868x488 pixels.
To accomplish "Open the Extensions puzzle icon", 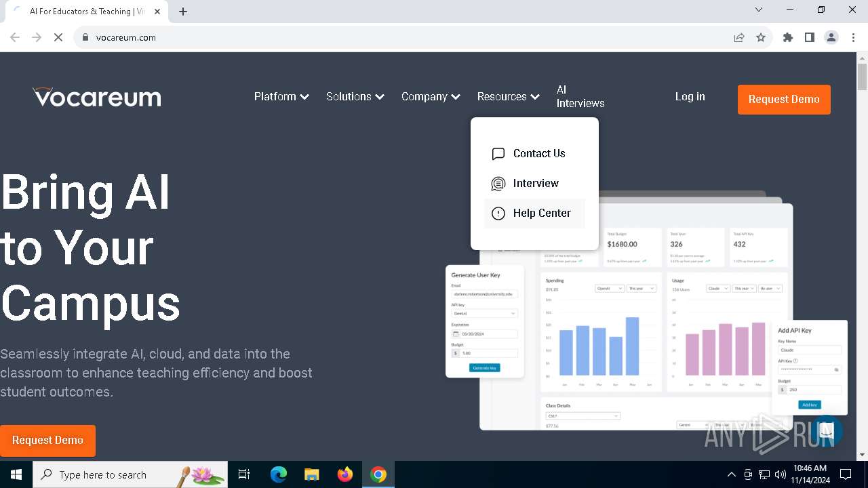I will pos(788,37).
